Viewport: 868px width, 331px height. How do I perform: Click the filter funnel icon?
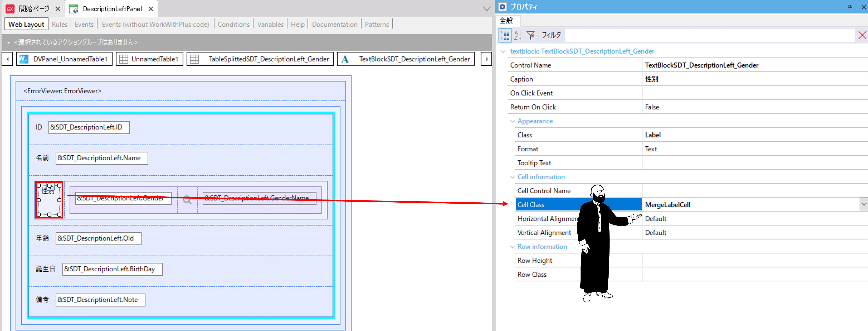(530, 35)
